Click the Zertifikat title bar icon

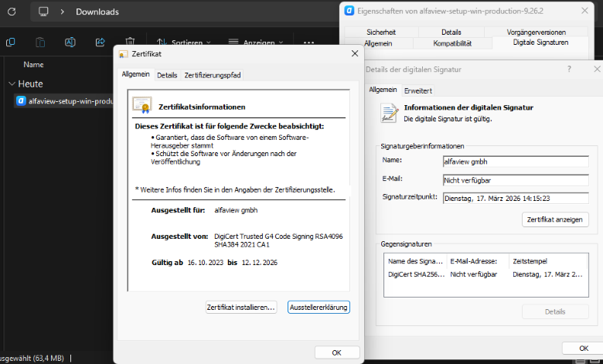[124, 54]
